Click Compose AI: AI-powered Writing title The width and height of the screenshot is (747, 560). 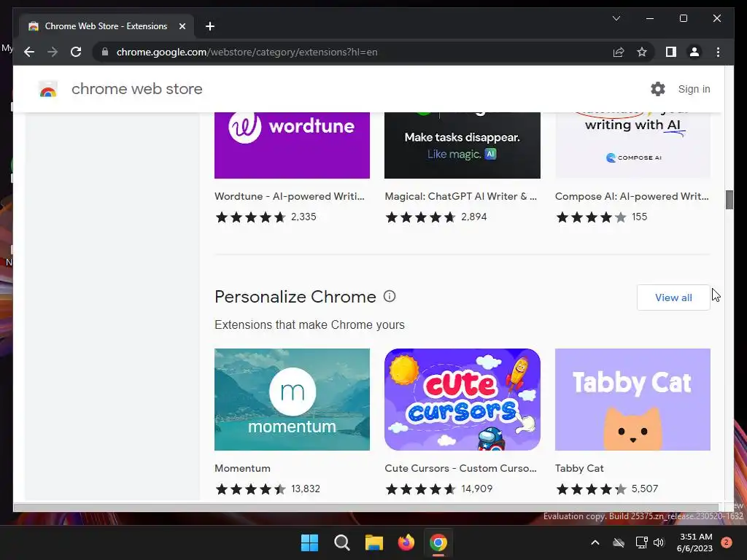[632, 196]
